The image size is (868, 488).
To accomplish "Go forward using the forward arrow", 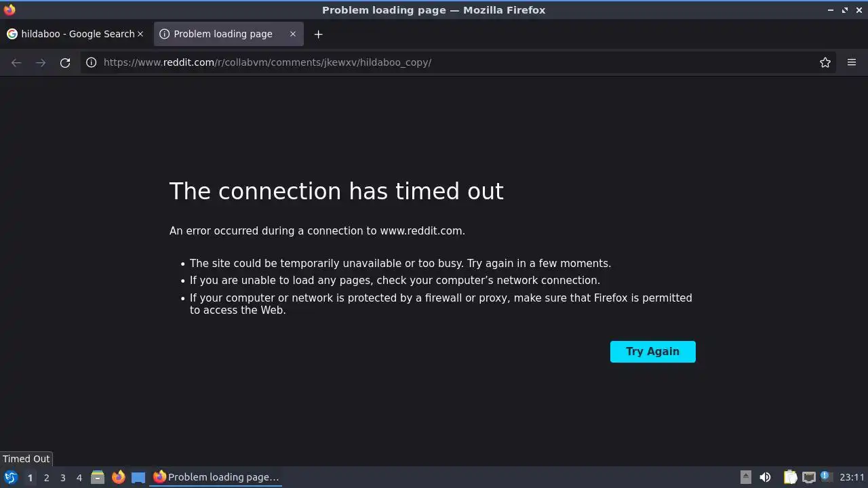I will [41, 62].
